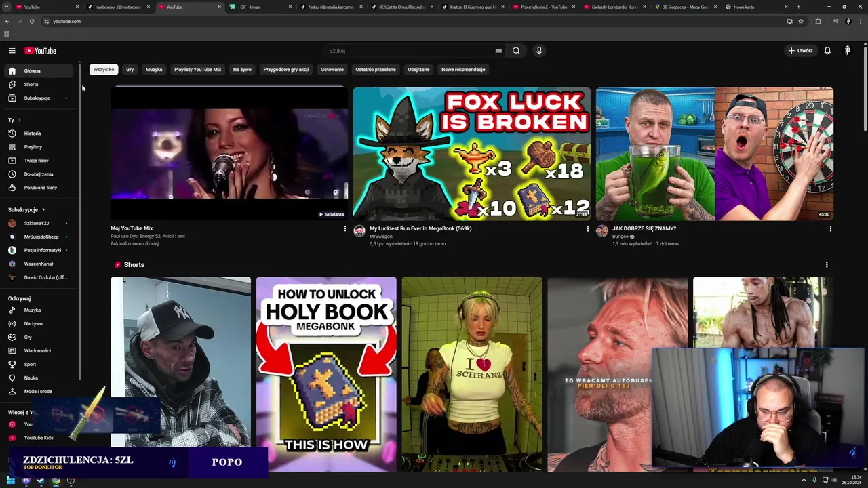Open Polubione filmy liked videos
868x488 pixels.
tap(38, 188)
